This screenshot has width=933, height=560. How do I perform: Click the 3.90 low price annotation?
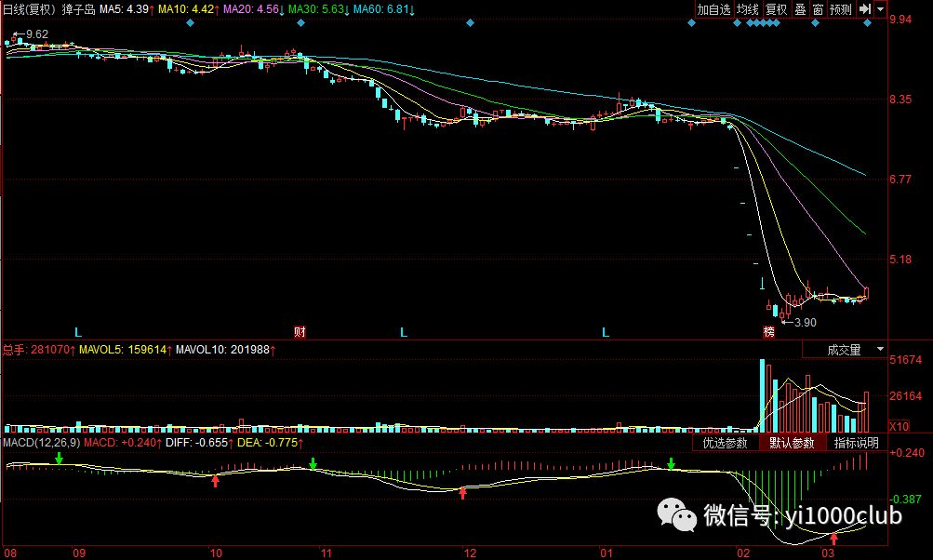click(x=805, y=323)
